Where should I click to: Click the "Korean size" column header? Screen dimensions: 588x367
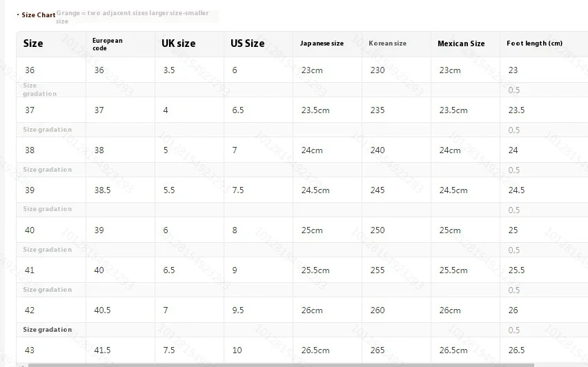click(387, 43)
